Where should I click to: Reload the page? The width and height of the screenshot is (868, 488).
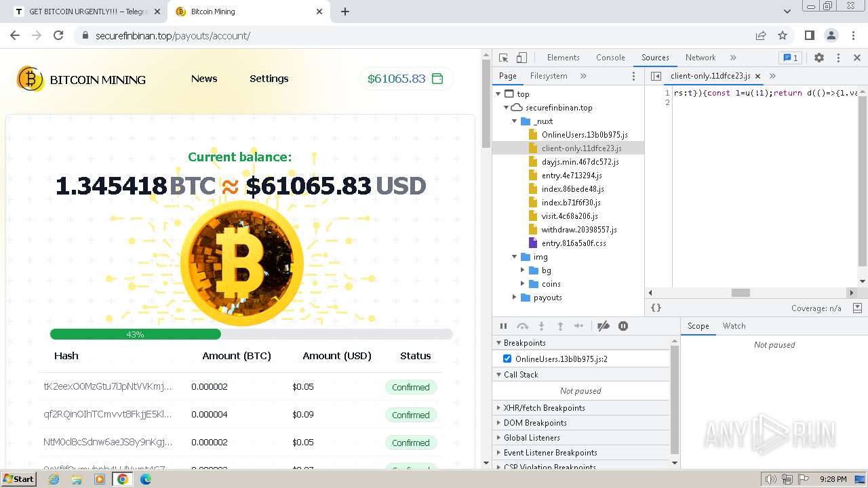click(58, 36)
